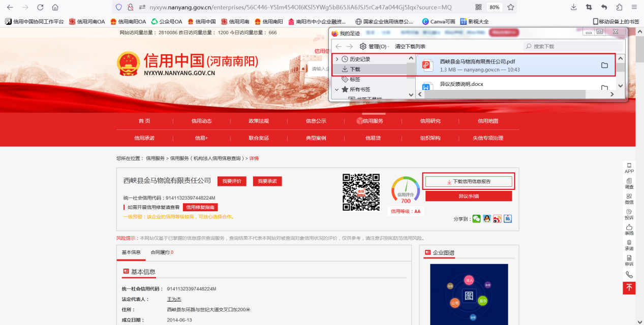Click 下载信用信息报告 button
Viewport: 644px width, 325px height.
click(x=469, y=181)
